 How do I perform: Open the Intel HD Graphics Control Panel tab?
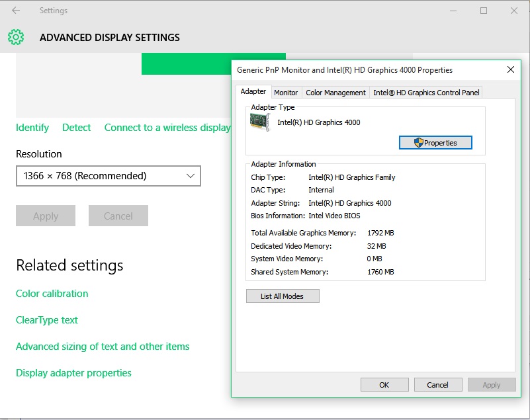426,93
